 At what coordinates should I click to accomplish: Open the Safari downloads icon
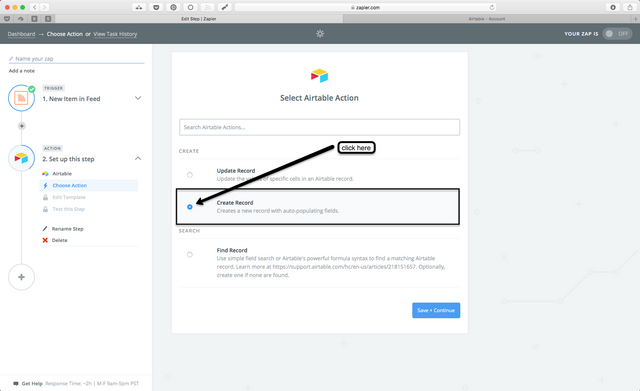(613, 7)
